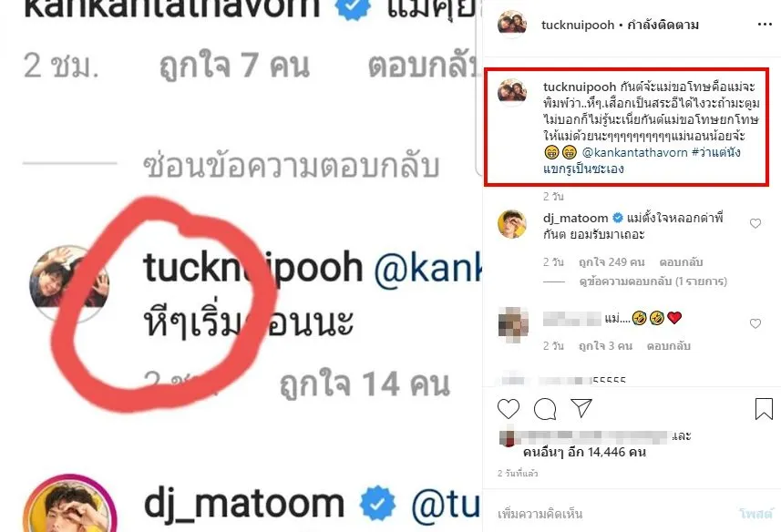The width and height of the screenshot is (781, 532).
Task: Open tucknuipooh avatar beside circled comment
Action: tap(68, 282)
